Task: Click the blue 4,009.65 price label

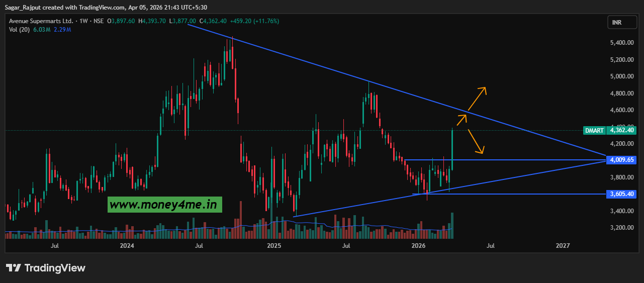Action: (x=621, y=160)
